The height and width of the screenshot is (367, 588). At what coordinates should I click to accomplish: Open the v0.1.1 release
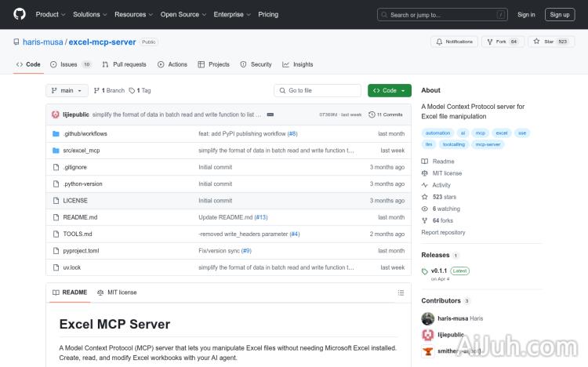point(439,271)
